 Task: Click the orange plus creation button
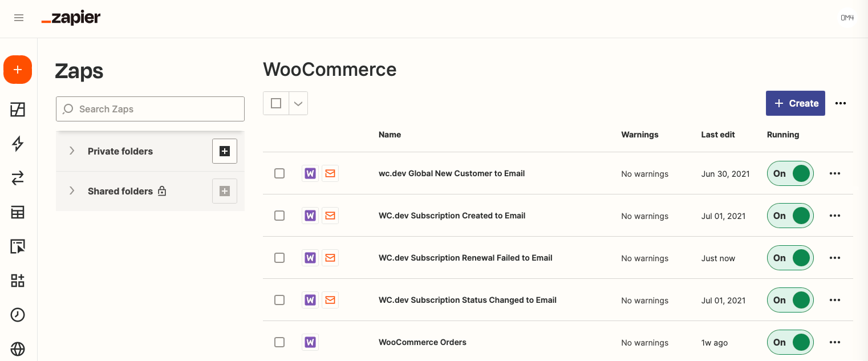[x=18, y=70]
